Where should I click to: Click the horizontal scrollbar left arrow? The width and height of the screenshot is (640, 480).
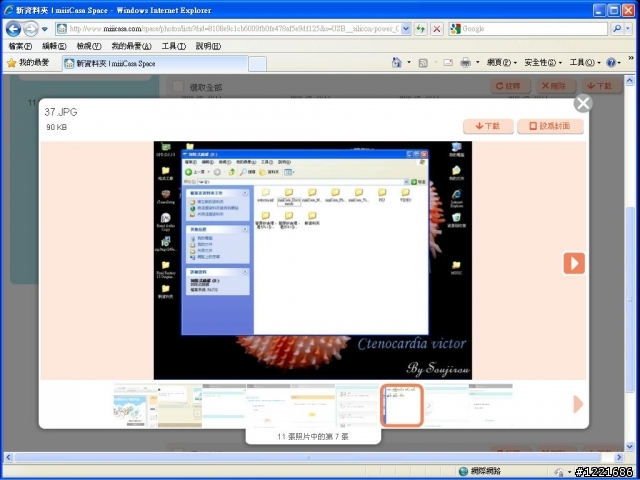[x=8, y=457]
